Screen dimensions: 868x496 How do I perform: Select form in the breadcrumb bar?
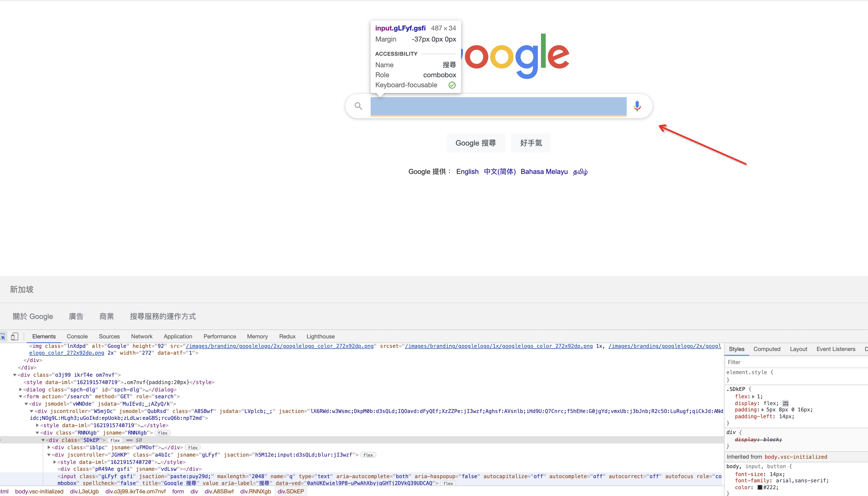point(178,492)
